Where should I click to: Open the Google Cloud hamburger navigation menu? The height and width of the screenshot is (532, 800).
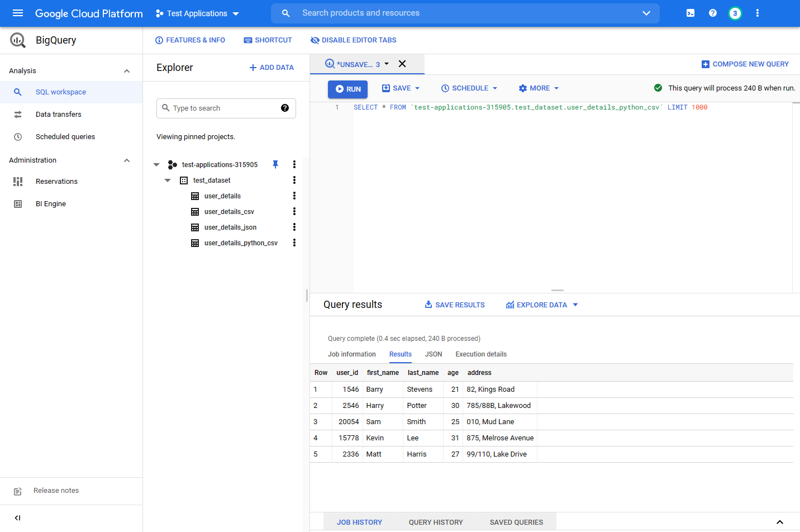[18, 13]
